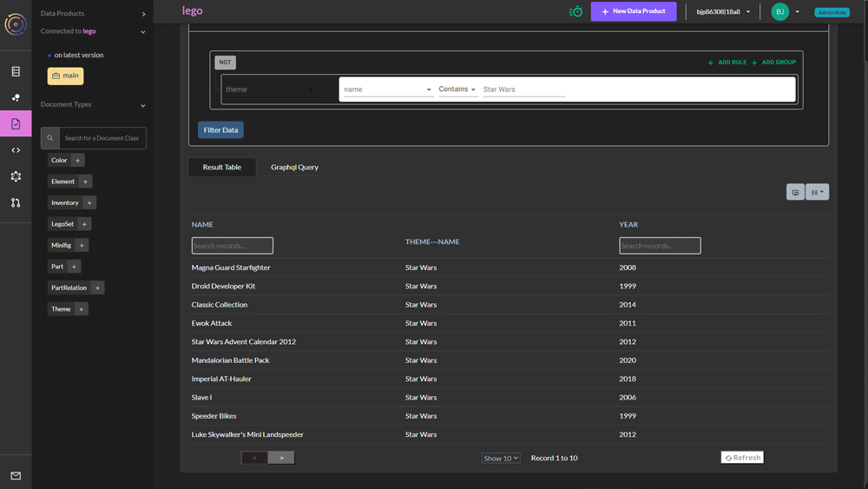Add a new LegoSet document
This screenshot has width=868, height=489.
point(84,224)
